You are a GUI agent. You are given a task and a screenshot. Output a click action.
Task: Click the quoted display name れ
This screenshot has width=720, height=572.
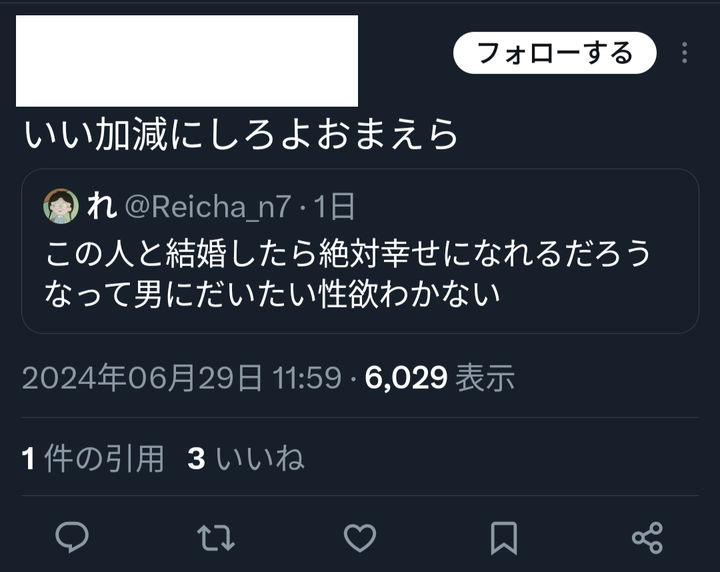coord(101,206)
